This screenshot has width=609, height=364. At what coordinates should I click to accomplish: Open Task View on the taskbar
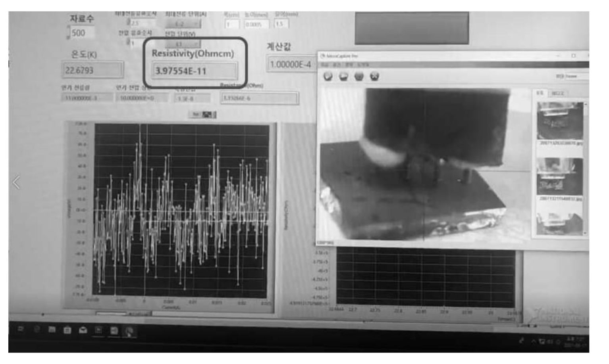[21, 329]
